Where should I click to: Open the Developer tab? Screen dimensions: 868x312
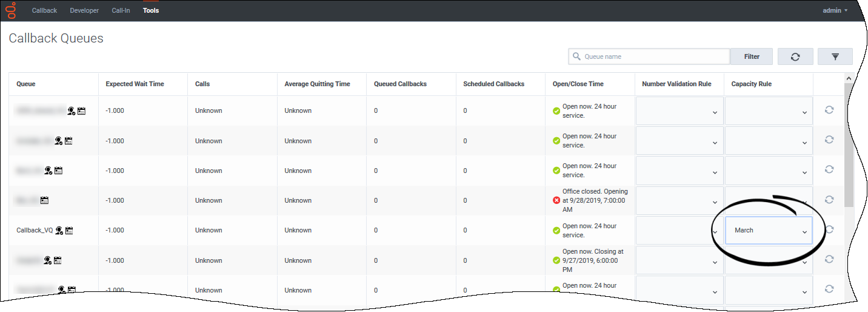point(84,10)
